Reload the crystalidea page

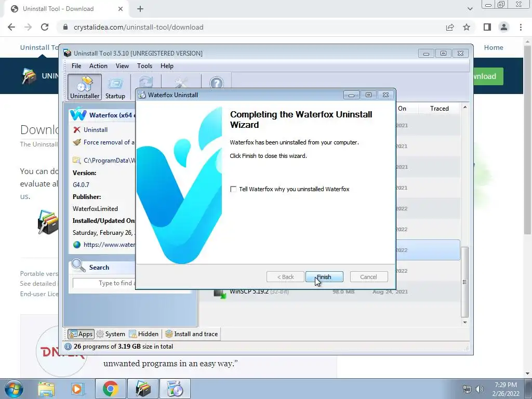coord(45,27)
